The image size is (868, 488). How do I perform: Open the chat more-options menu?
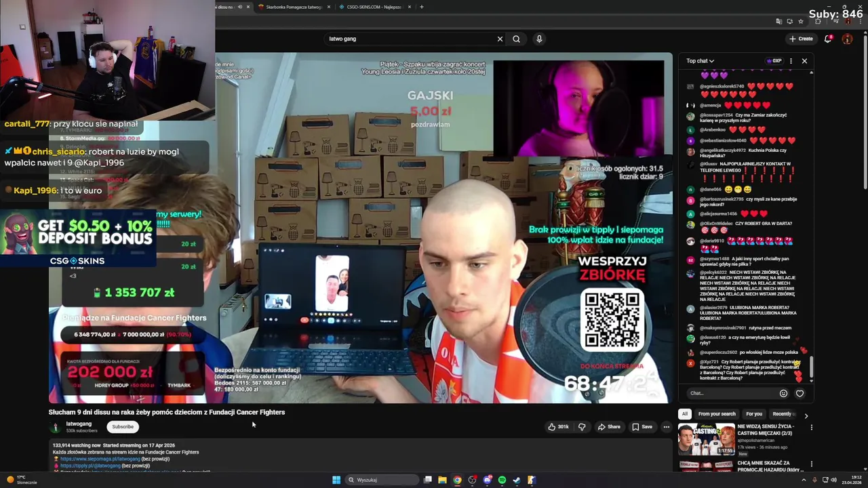coord(791,61)
